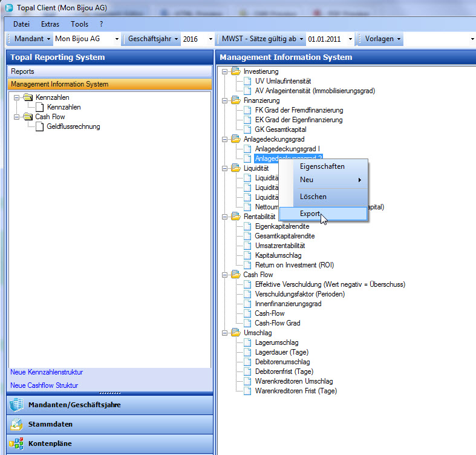Select Eigenschaften in the context menu
This screenshot has height=455, width=476.
322,166
